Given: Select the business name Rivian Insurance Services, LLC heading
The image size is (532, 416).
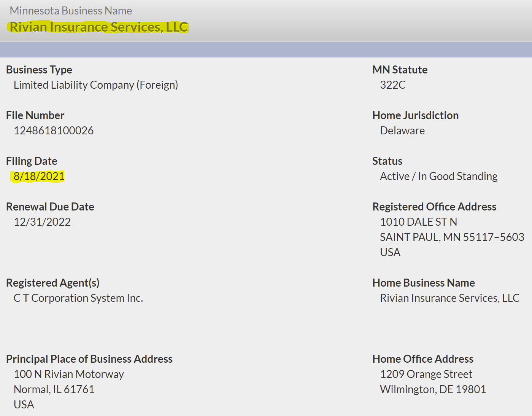Looking at the screenshot, I should [x=99, y=27].
